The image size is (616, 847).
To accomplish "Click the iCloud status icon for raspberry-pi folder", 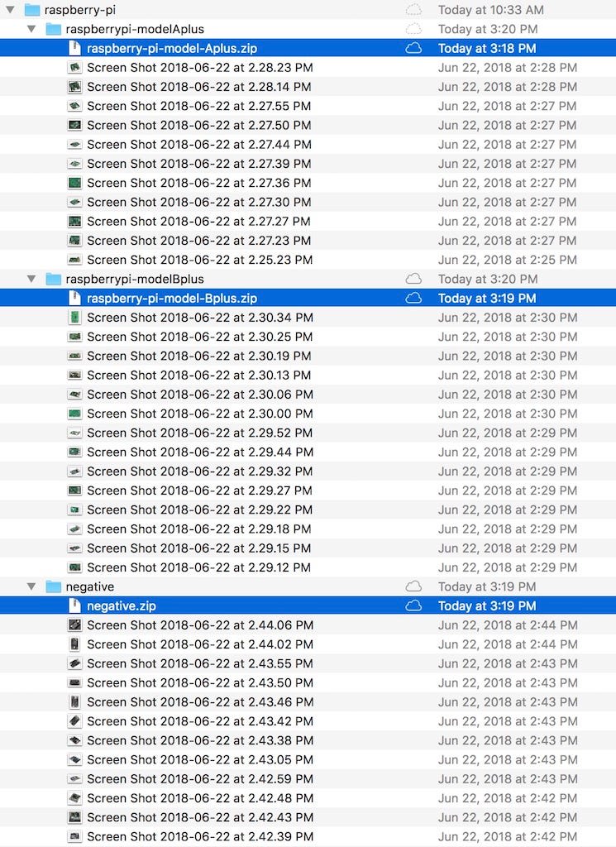I will [x=413, y=10].
